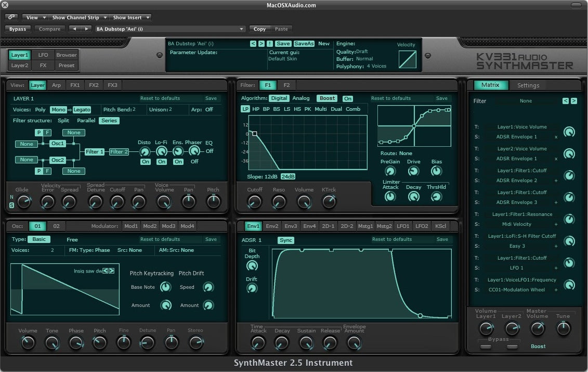Click the ADSR envelope graph display
The height and width of the screenshot is (372, 588).
[x=361, y=283]
